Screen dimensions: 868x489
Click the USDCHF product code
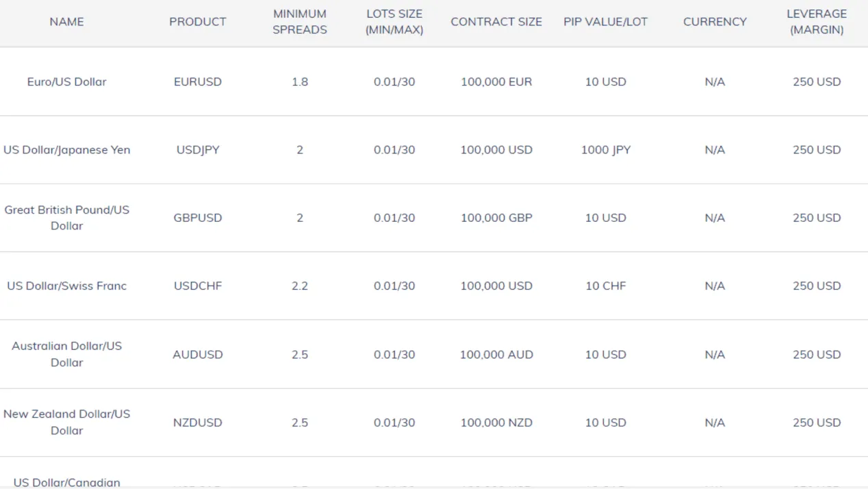(x=198, y=286)
